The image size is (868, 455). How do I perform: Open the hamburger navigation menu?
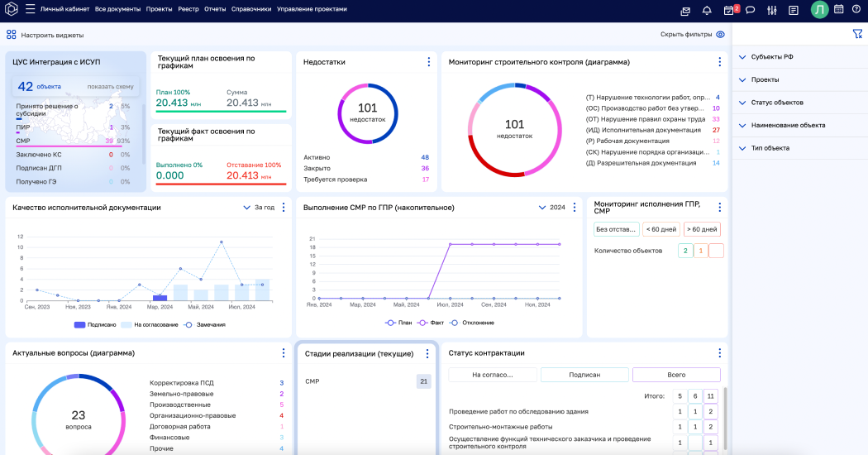point(31,9)
